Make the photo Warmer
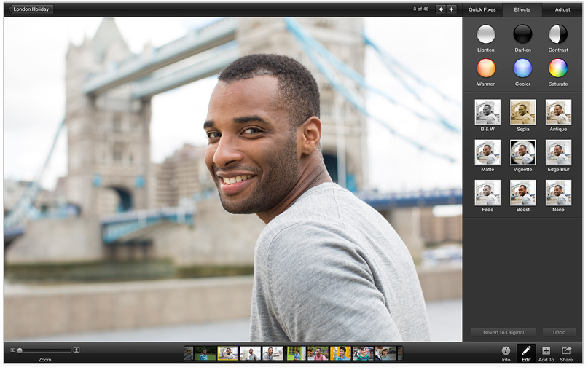Screen dimensions: 588x370 [x=486, y=68]
